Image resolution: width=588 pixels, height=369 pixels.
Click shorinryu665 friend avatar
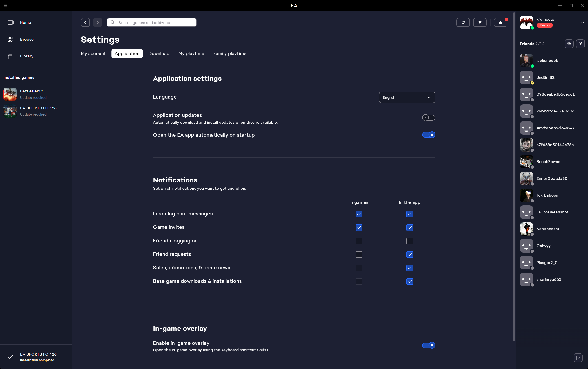(526, 279)
